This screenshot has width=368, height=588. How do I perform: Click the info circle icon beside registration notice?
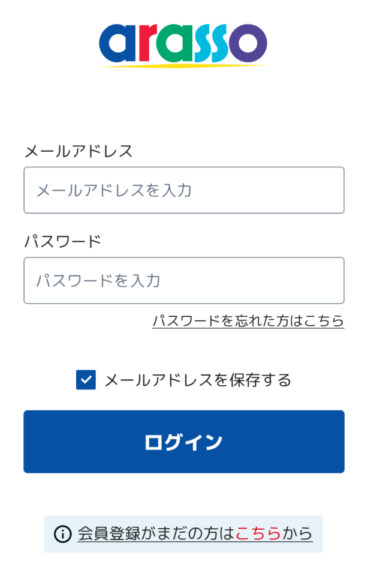(62, 533)
